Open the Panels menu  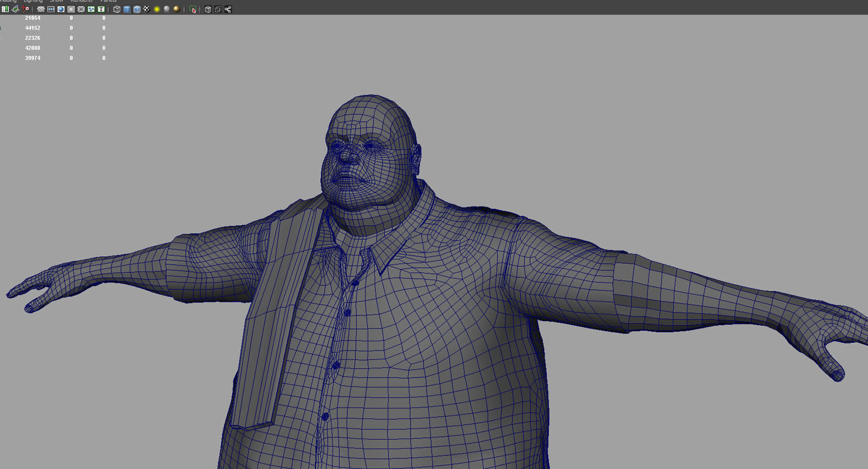pyautogui.click(x=108, y=1)
